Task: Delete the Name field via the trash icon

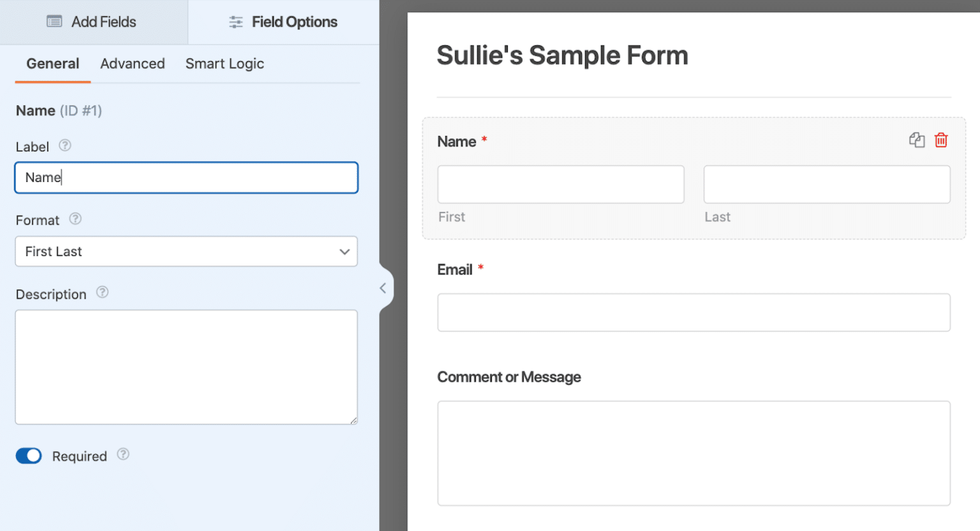Action: (941, 140)
